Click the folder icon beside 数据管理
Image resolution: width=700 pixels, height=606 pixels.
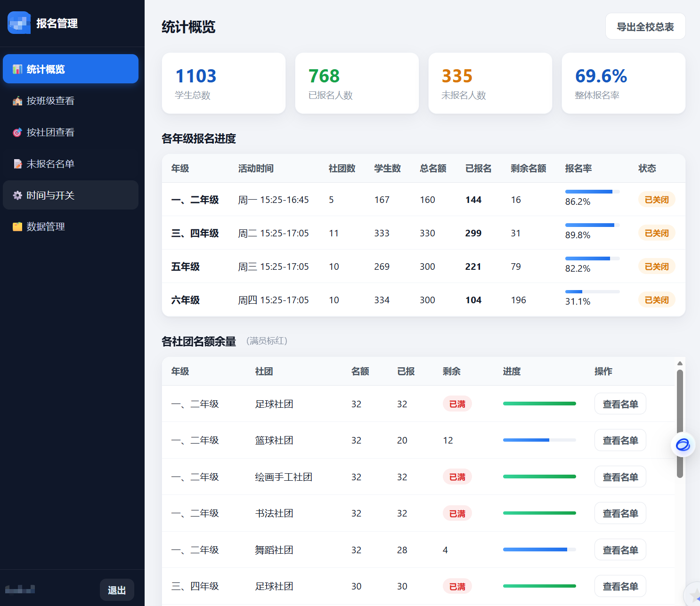(x=17, y=226)
